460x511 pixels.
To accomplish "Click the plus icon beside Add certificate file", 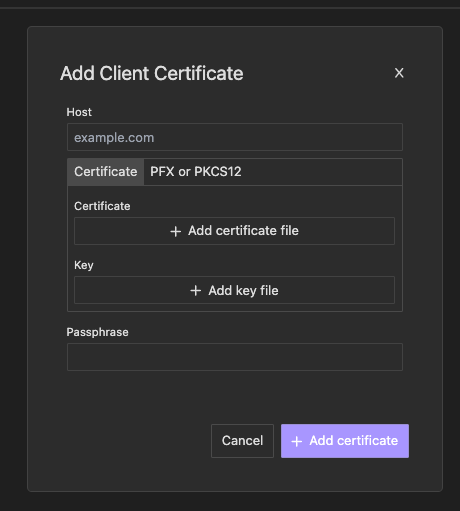I will (x=176, y=231).
